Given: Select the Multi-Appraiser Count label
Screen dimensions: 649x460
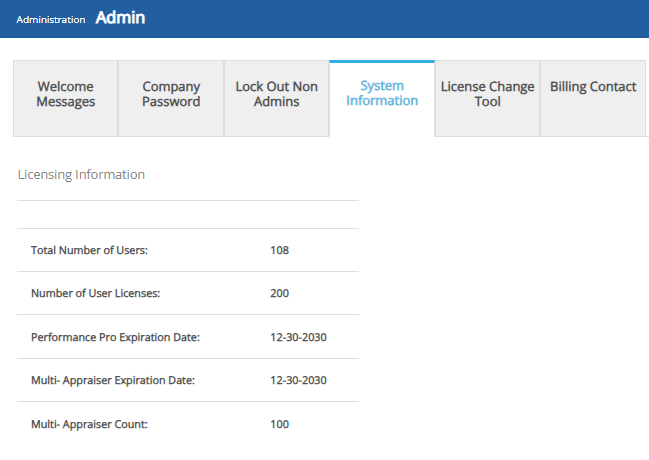Looking at the screenshot, I should [89, 424].
